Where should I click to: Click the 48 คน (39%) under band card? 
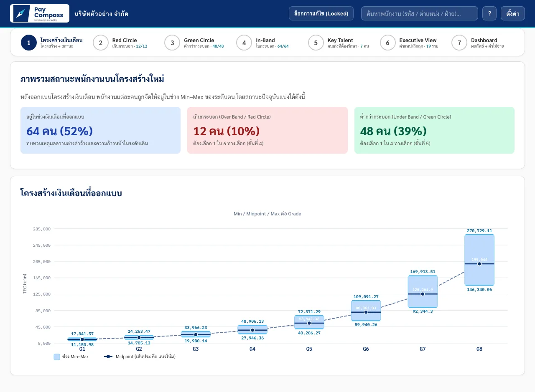click(x=434, y=130)
